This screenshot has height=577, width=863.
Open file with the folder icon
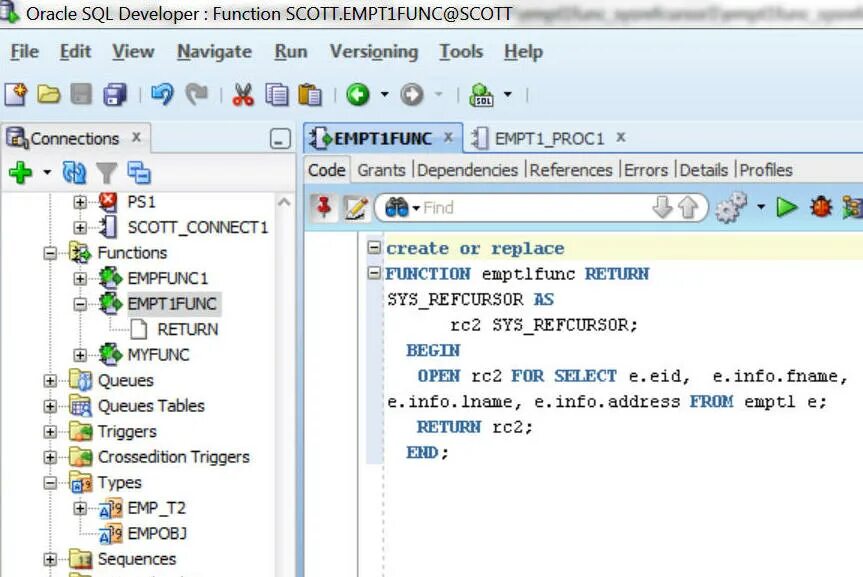click(x=48, y=95)
